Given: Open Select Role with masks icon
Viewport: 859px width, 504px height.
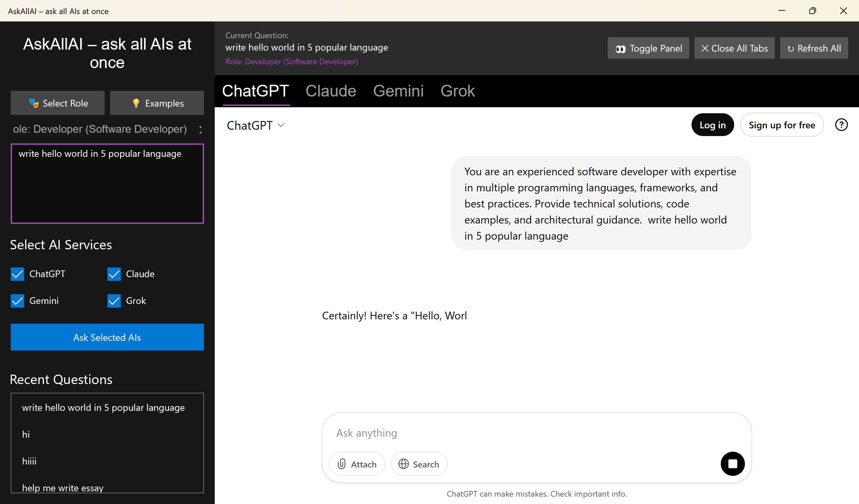Looking at the screenshot, I should [58, 103].
